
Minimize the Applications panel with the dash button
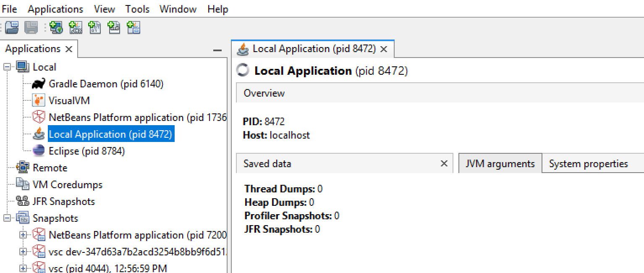pos(217,50)
